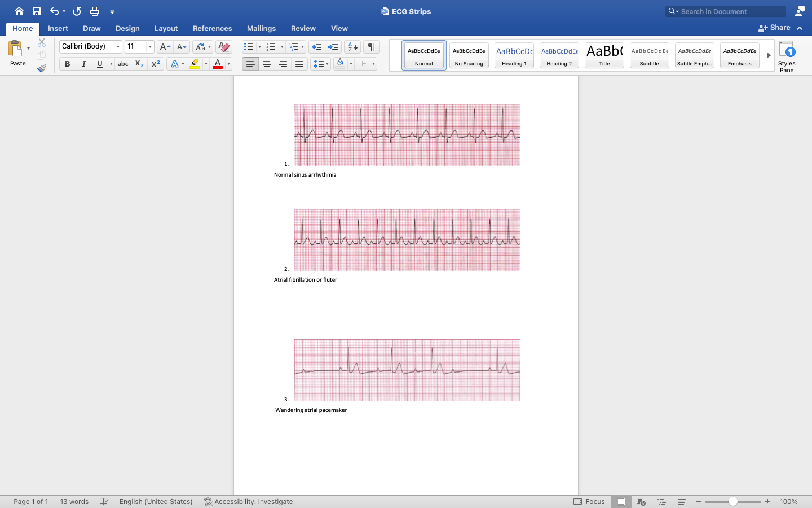Open the References tab

coord(213,28)
